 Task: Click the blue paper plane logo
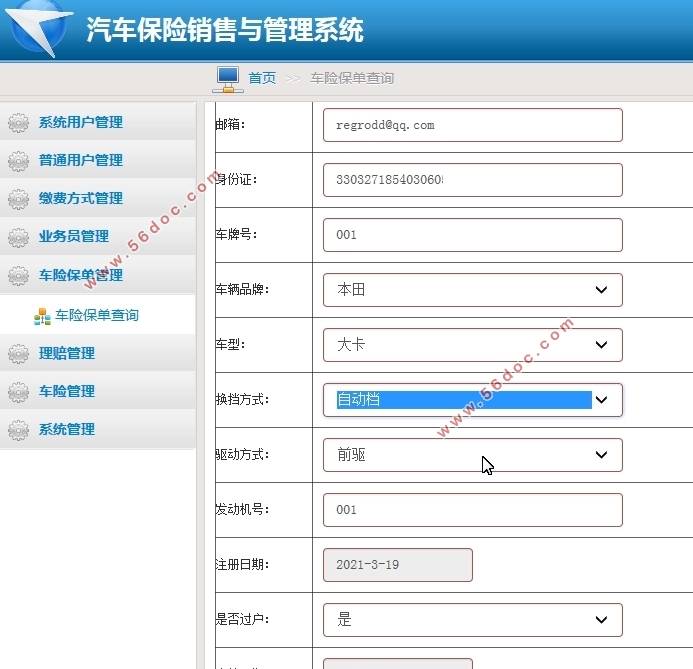coord(38,30)
